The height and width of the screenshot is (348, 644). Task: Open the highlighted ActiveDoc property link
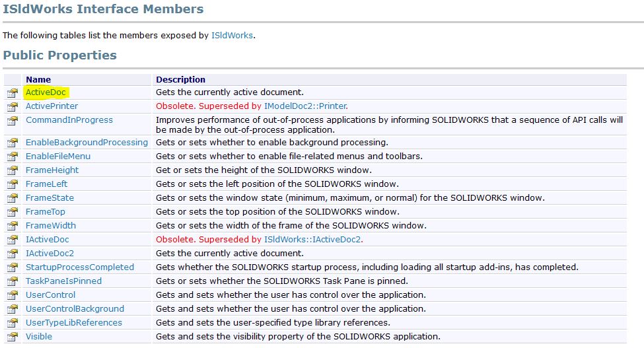point(46,92)
